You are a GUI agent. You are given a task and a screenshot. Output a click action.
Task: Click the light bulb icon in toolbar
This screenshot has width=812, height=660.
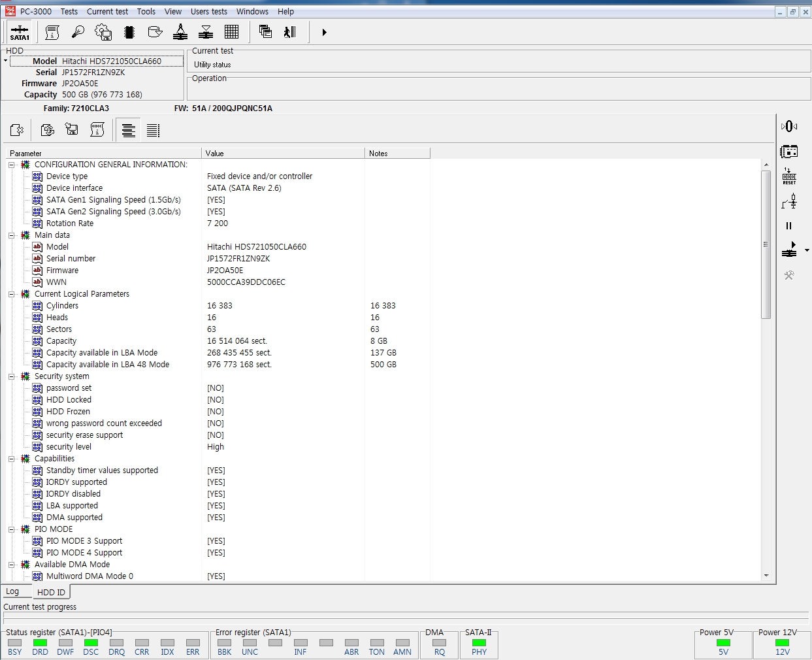(x=78, y=32)
